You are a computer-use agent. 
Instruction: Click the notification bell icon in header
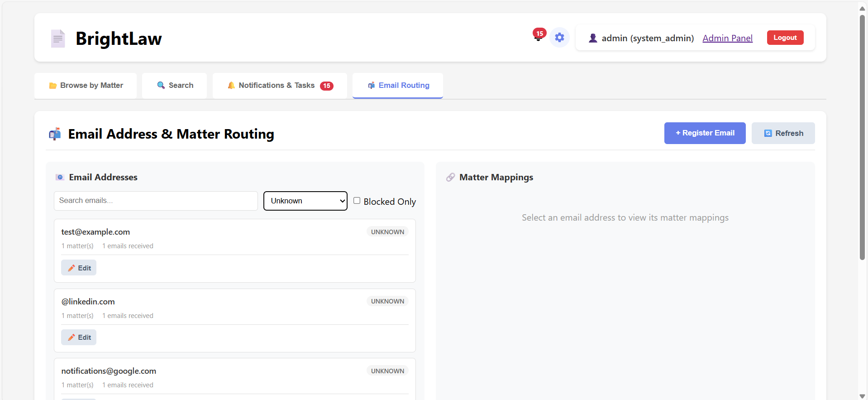coord(538,36)
